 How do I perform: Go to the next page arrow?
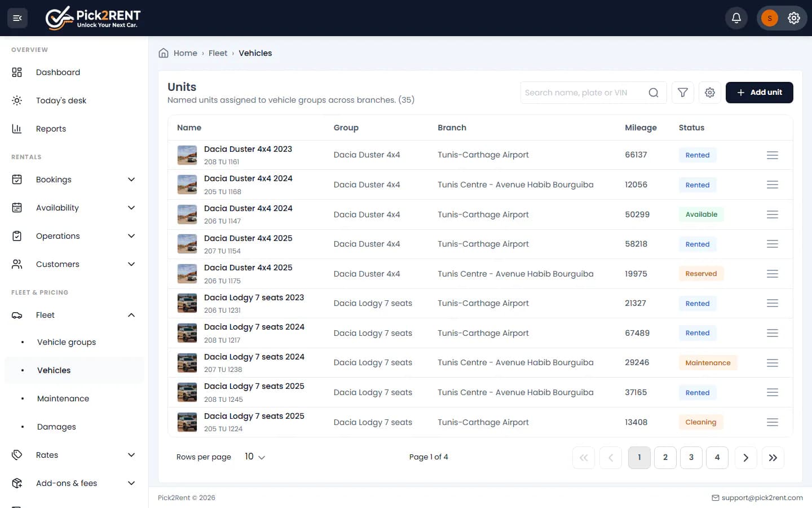coord(745,458)
